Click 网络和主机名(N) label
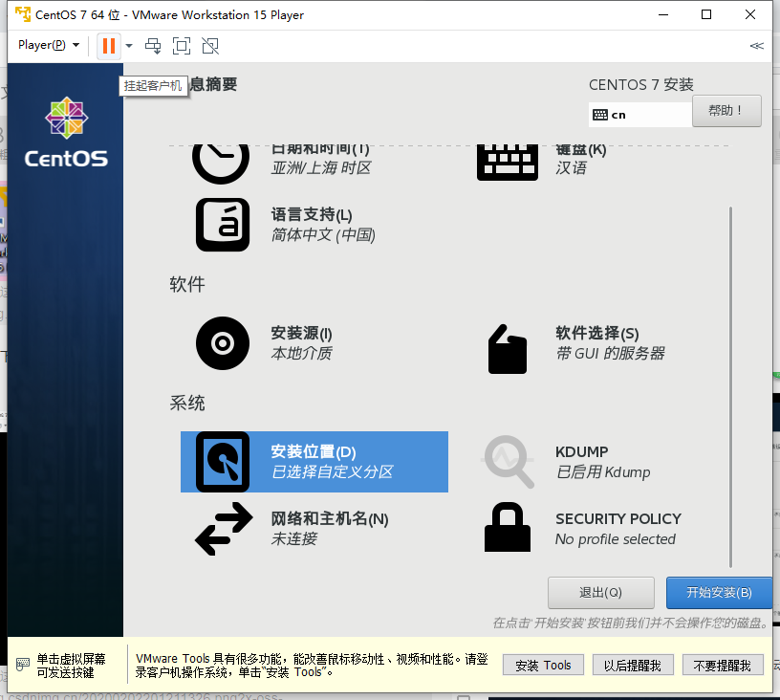780x700 pixels. [x=330, y=519]
